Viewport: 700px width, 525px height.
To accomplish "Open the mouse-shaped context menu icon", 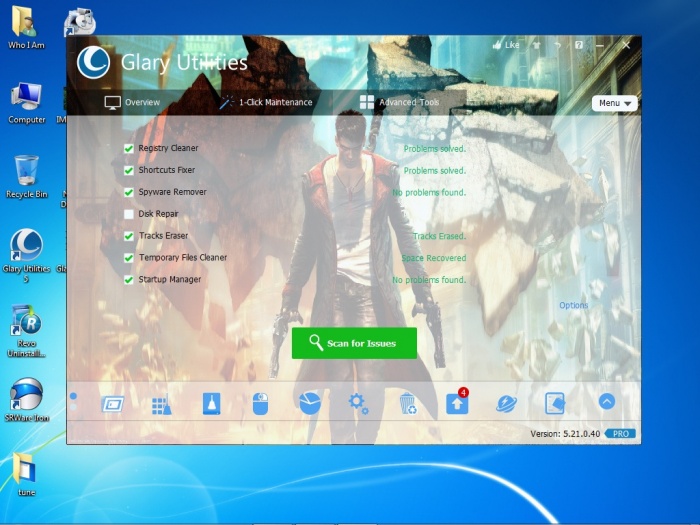I will click(260, 404).
